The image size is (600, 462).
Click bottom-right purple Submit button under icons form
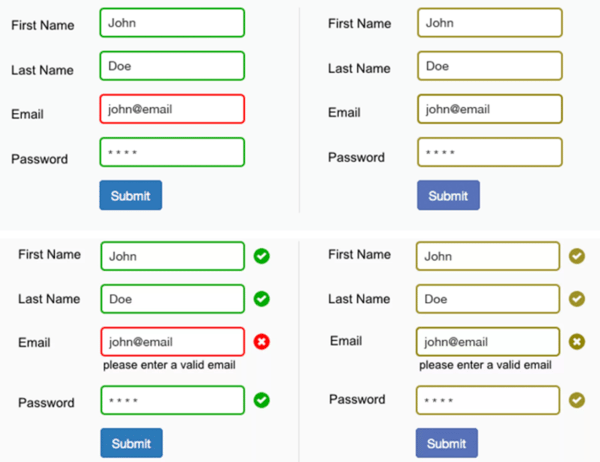click(447, 443)
